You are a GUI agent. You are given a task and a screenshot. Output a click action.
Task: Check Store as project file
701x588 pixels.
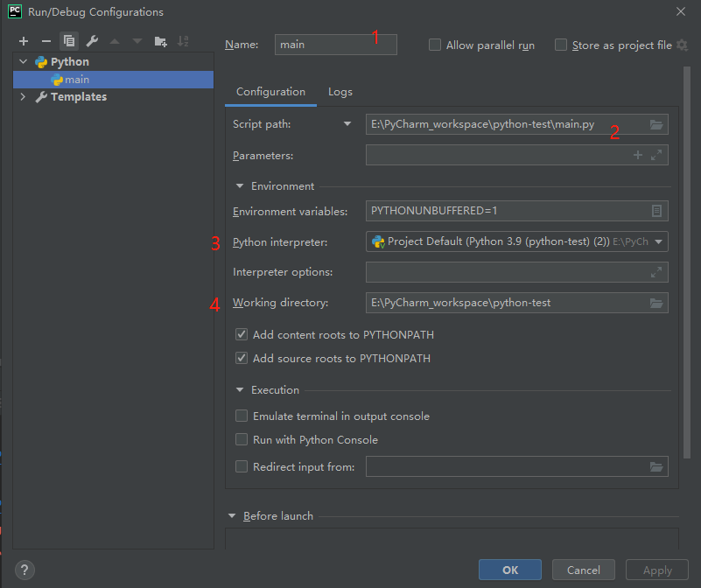559,45
